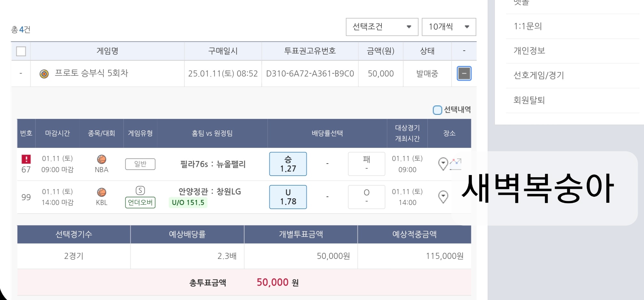Click the NBA basketball icon

coord(102,159)
